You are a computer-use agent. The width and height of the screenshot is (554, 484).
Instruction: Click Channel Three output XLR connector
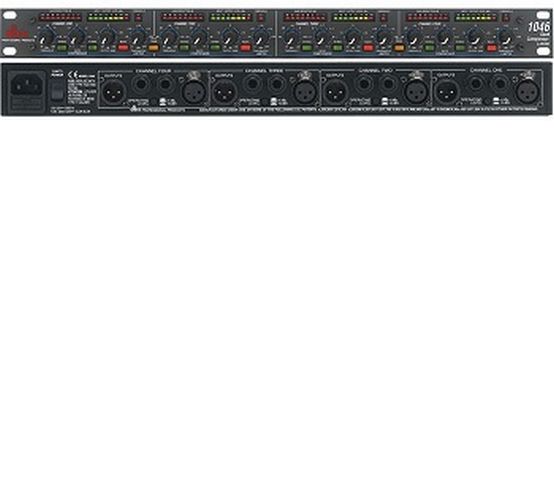pos(225,91)
